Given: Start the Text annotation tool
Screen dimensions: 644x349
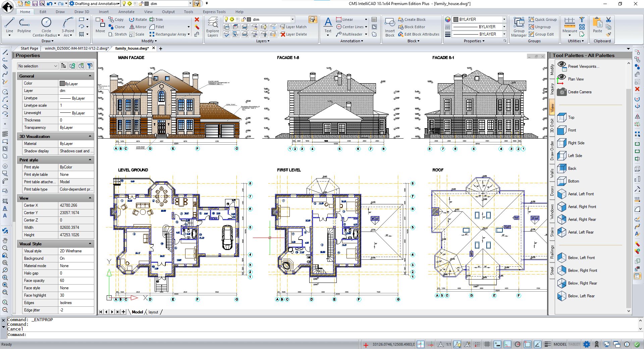Looking at the screenshot, I should point(328,26).
